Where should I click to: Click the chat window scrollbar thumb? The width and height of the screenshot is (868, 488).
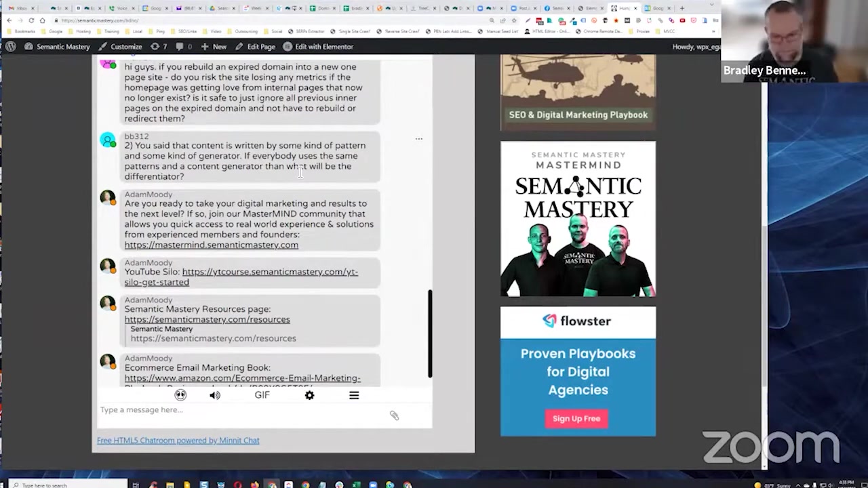click(x=429, y=333)
